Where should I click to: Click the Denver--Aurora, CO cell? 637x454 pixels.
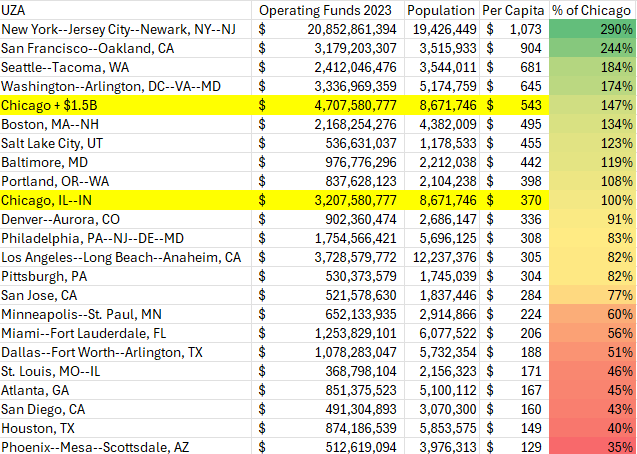coord(126,219)
